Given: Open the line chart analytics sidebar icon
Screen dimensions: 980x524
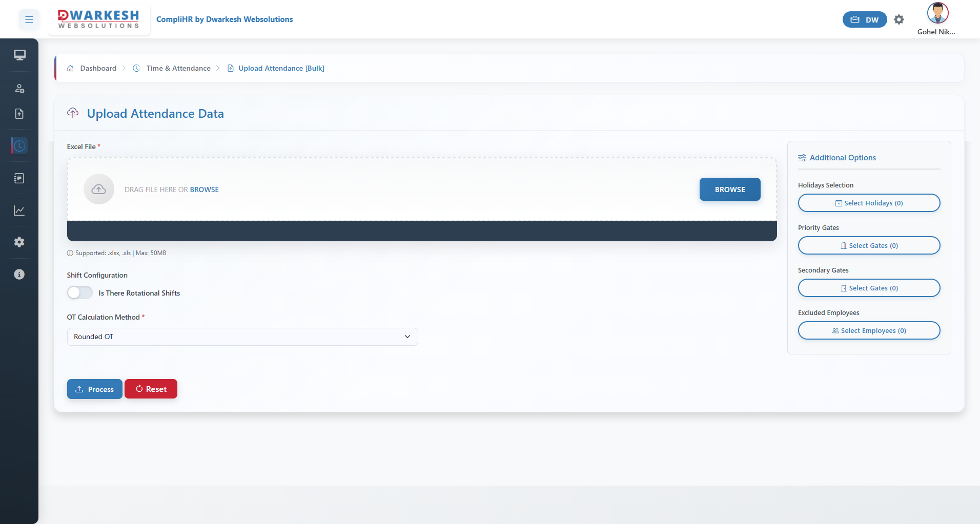Looking at the screenshot, I should point(19,211).
